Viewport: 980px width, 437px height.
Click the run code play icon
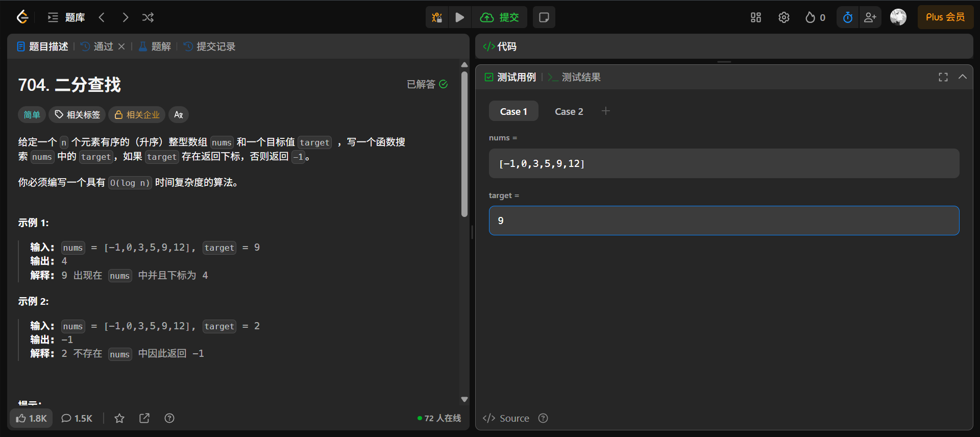(459, 17)
